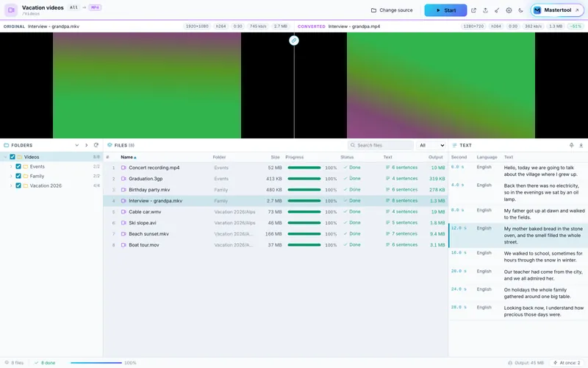This screenshot has width=588, height=368.
Task: Click the overall progress bar in status bar
Action: (96, 363)
